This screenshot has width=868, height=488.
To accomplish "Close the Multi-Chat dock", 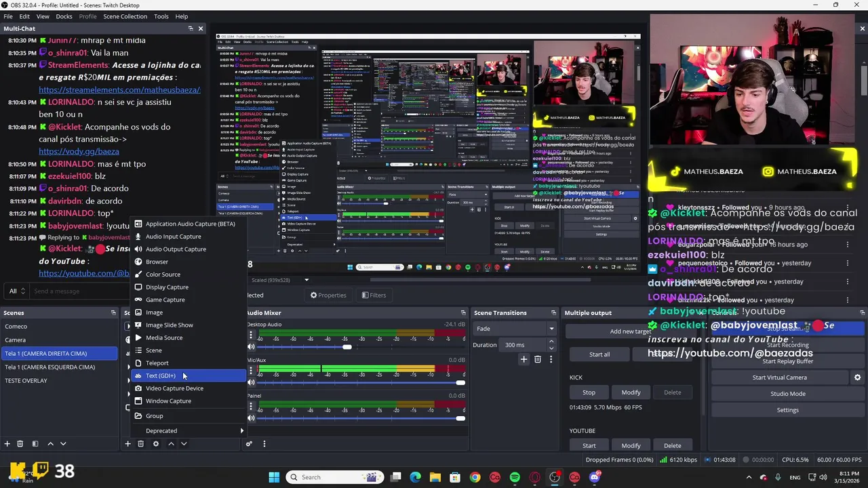I will point(201,28).
